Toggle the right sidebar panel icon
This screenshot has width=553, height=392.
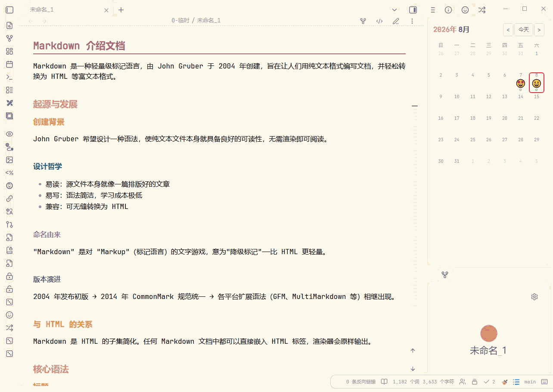pyautogui.click(x=413, y=10)
